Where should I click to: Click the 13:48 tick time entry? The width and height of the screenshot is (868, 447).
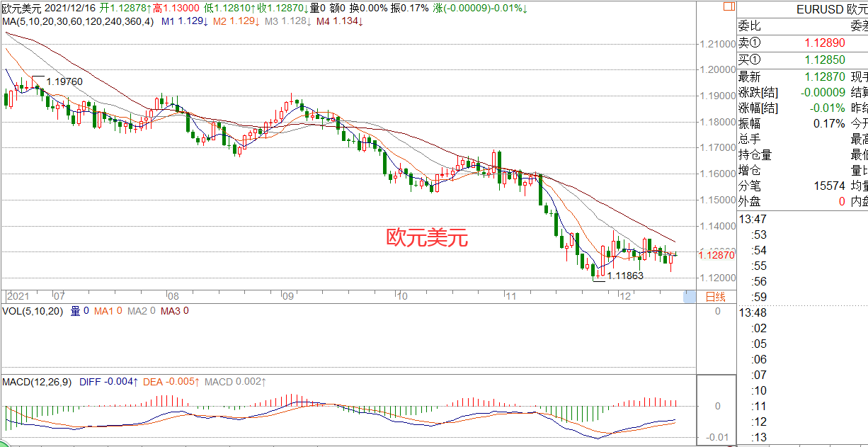click(753, 312)
